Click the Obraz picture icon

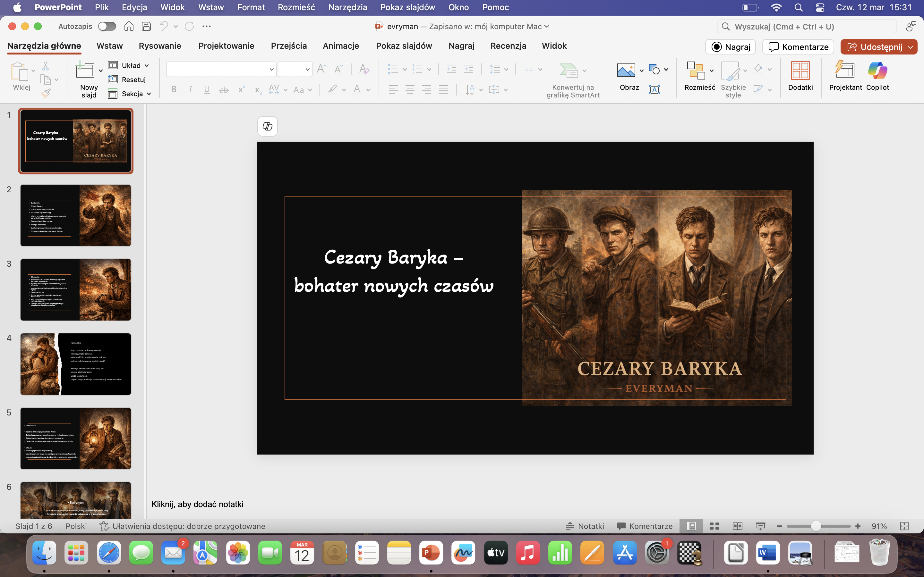point(626,71)
